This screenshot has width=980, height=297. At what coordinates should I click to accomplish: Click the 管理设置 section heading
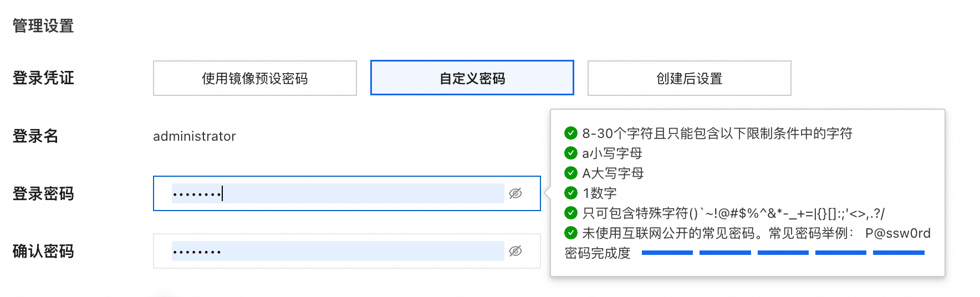click(43, 26)
